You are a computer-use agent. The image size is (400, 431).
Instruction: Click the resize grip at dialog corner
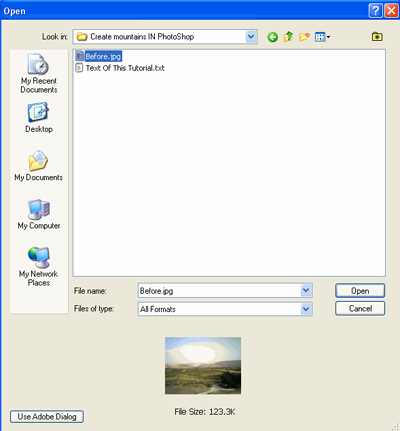click(x=395, y=427)
